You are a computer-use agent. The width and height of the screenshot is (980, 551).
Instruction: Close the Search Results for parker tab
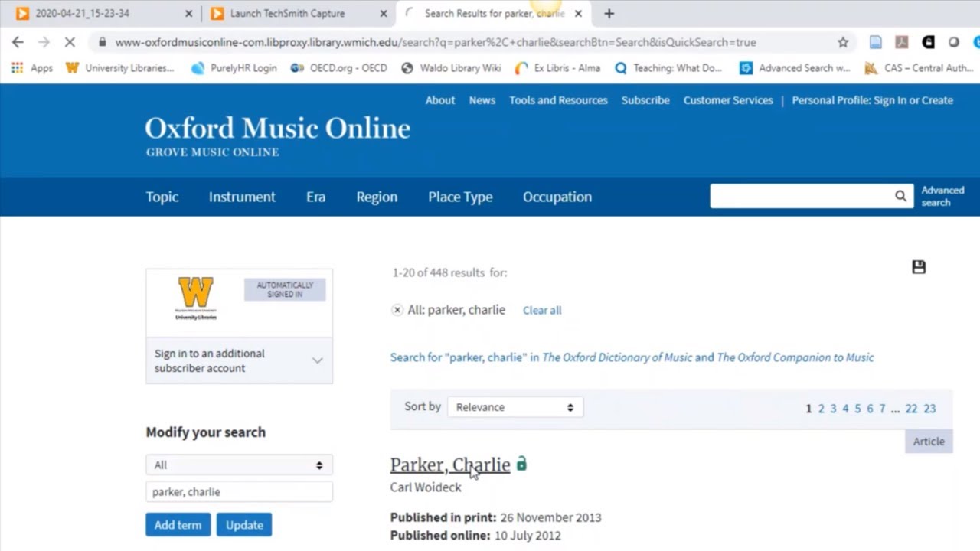pos(578,13)
